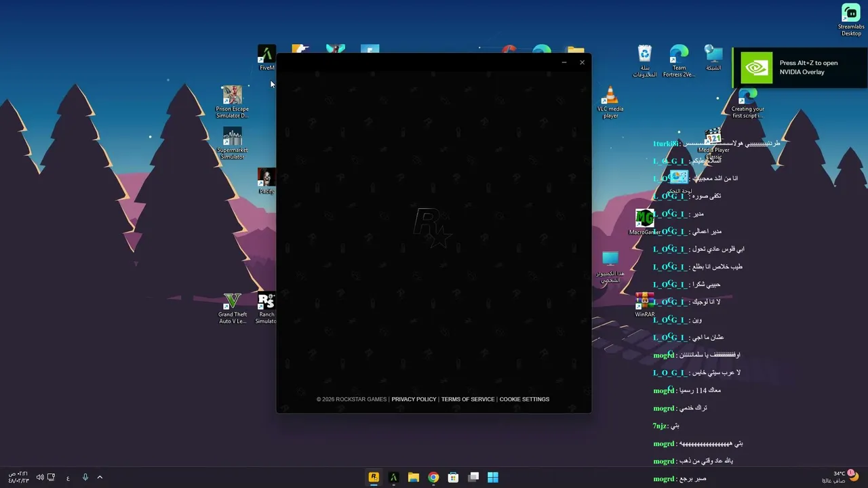Open the weather widget showing 34°C

tap(841, 477)
